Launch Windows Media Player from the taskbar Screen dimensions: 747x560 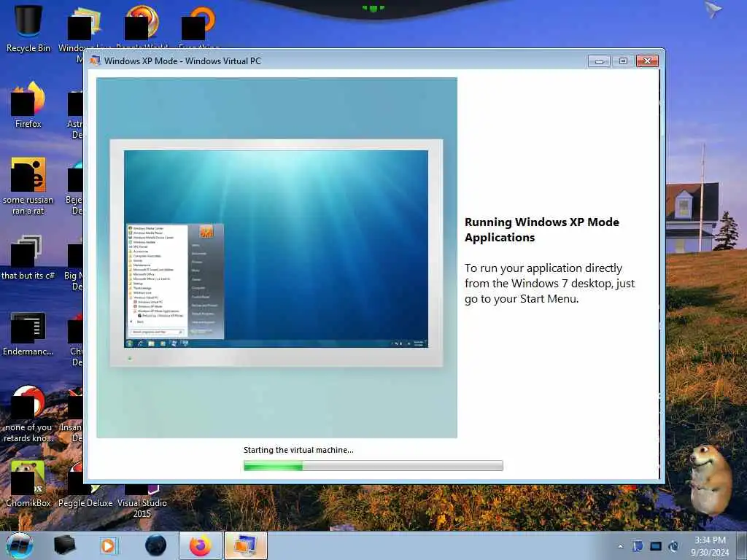(x=109, y=545)
